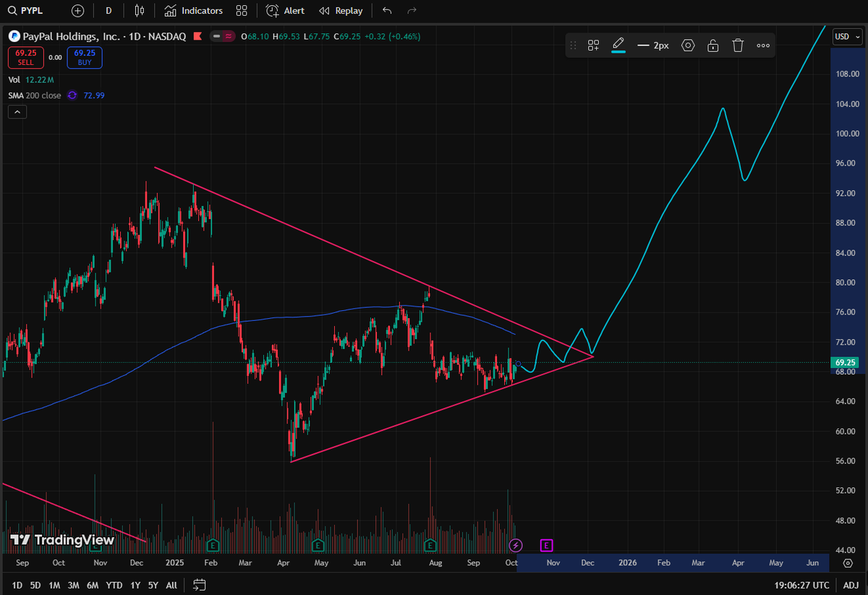
Task: Click the TradingView logo
Action: click(x=62, y=540)
